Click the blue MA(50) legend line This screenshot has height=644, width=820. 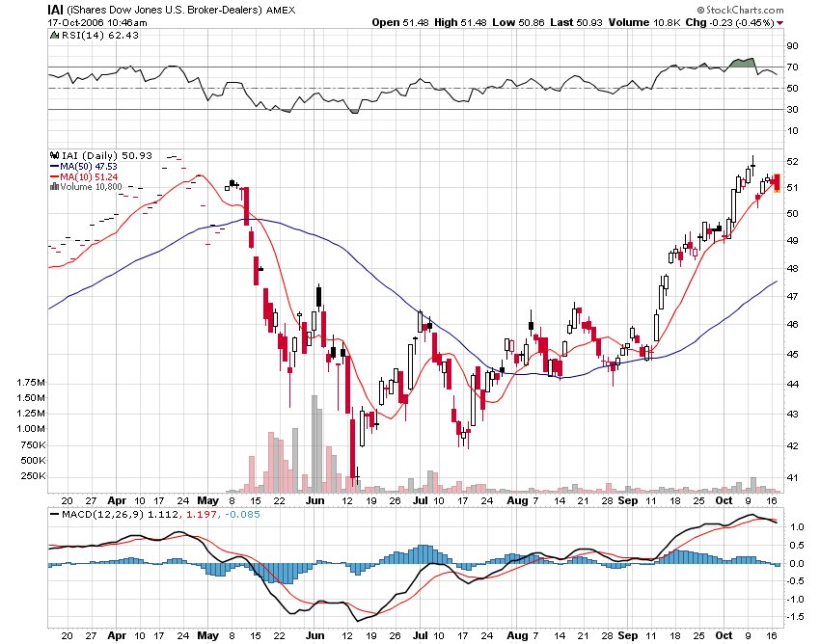pyautogui.click(x=54, y=166)
